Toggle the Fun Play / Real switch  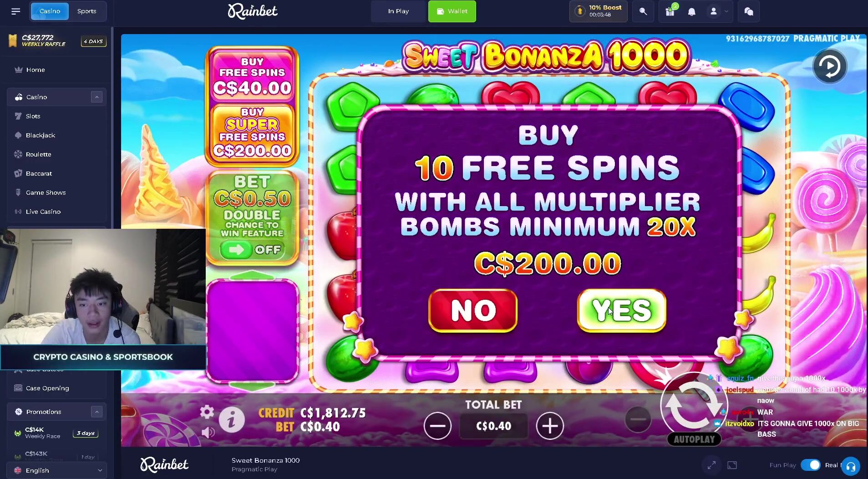(810, 465)
